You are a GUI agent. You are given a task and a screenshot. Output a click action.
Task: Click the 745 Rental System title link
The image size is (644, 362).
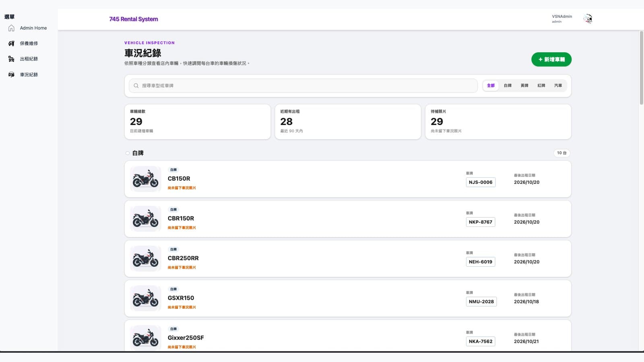134,19
